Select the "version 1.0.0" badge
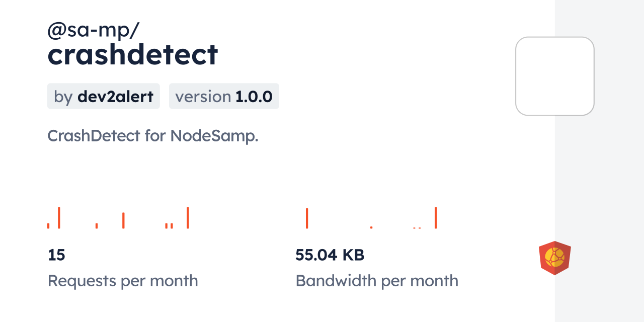This screenshot has height=322, width=644. pyautogui.click(x=224, y=96)
